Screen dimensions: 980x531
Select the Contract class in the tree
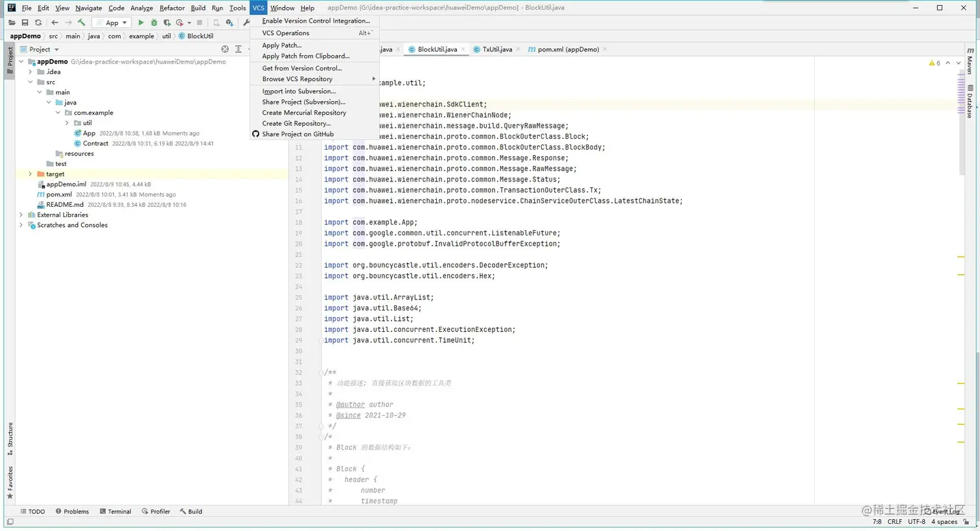coord(95,143)
